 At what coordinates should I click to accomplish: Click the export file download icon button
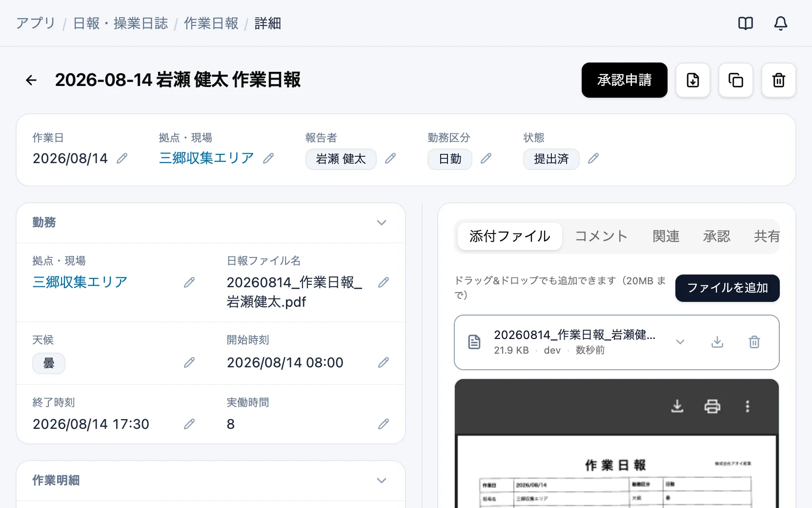(x=693, y=80)
